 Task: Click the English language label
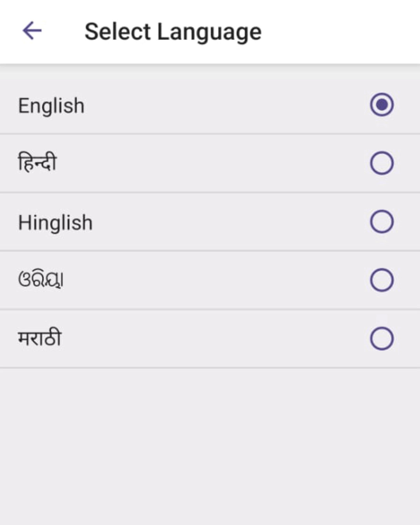[x=51, y=106]
